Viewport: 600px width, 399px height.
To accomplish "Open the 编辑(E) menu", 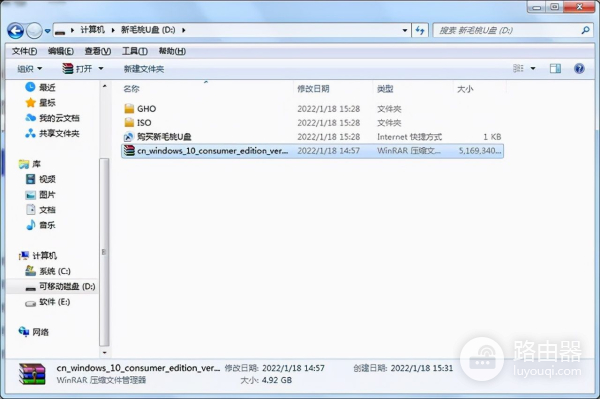I will point(61,51).
